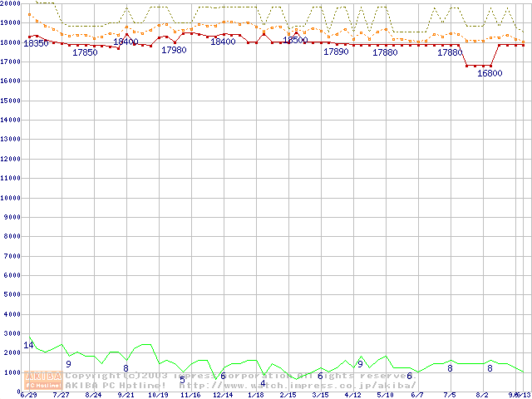Click the 18350 data label
The height and width of the screenshot is (399, 532).
(36, 42)
